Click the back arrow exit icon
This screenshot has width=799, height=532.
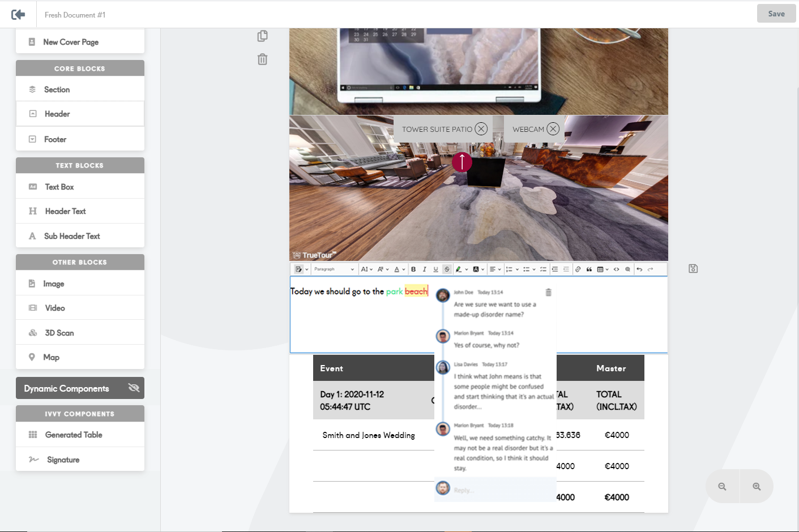[18, 15]
